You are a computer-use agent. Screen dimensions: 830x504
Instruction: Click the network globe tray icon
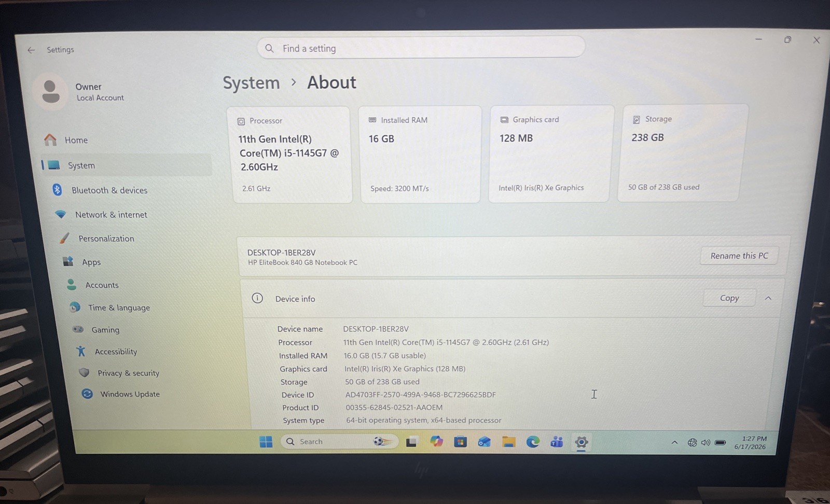(692, 443)
